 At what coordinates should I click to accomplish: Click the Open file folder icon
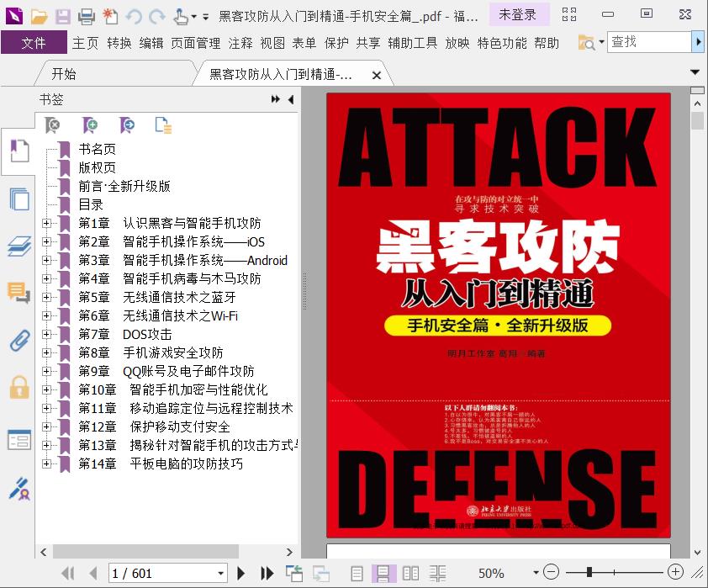coord(40,17)
